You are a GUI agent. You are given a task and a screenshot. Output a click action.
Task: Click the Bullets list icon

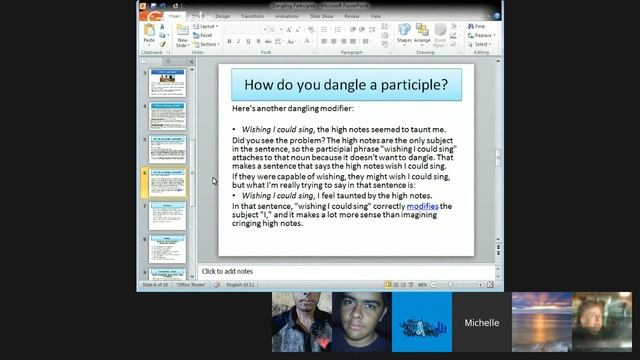point(325,29)
